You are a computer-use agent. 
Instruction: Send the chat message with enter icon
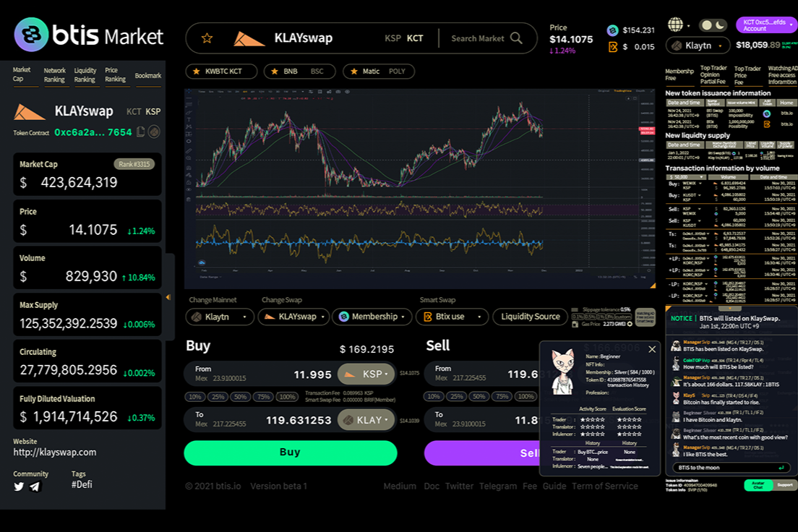pos(781,468)
